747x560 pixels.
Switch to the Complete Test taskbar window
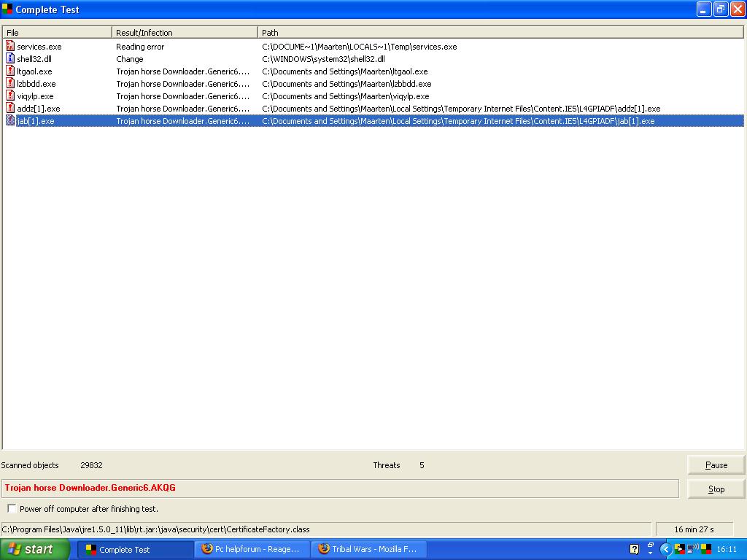(x=136, y=550)
